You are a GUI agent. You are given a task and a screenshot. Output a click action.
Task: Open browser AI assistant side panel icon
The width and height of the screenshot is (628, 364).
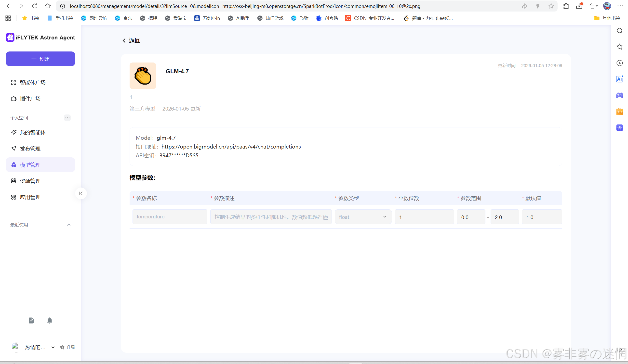click(619, 79)
